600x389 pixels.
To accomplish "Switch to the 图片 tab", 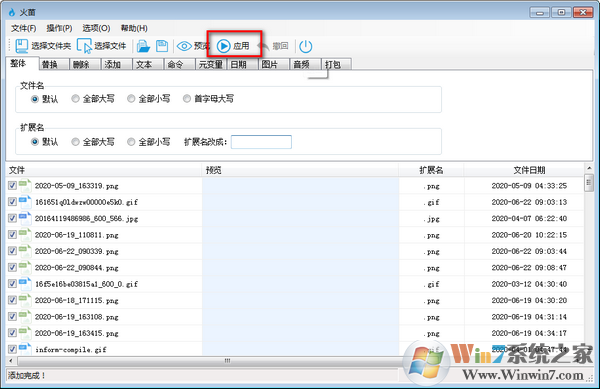I will pyautogui.click(x=274, y=65).
